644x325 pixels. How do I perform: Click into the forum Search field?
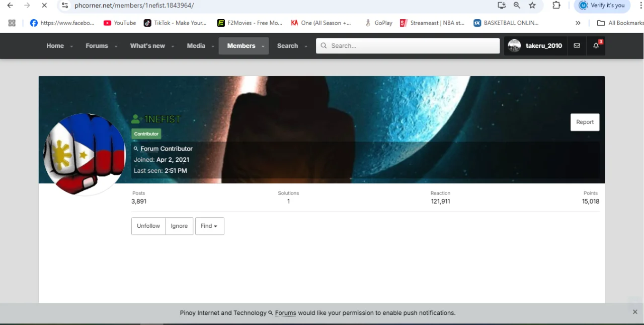point(408,46)
